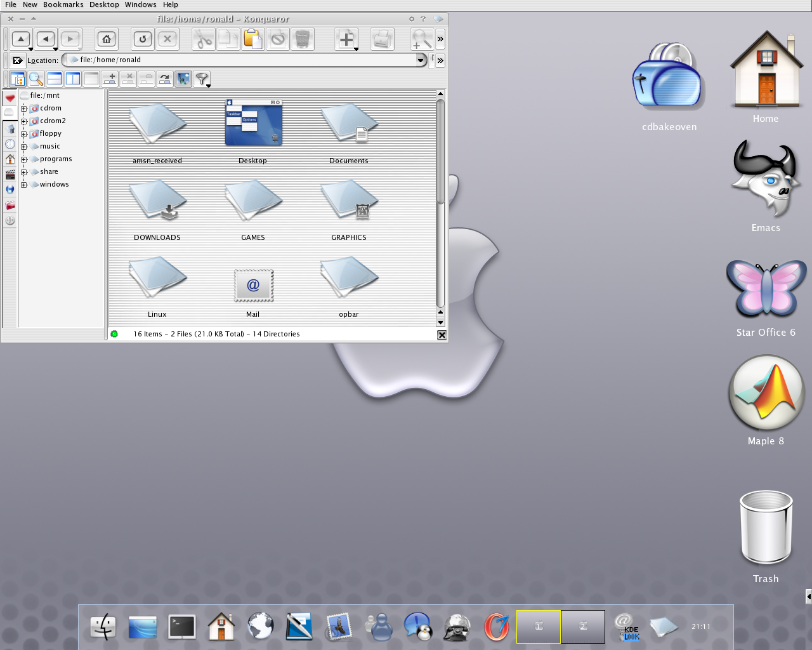Click the file view vertical scrollbar thumb
Screen dimensions: 812x650
440,152
